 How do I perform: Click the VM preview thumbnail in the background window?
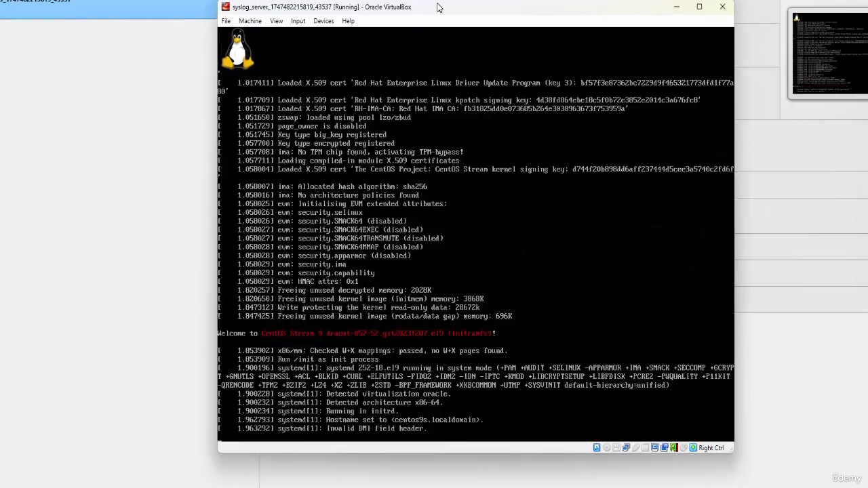point(829,54)
